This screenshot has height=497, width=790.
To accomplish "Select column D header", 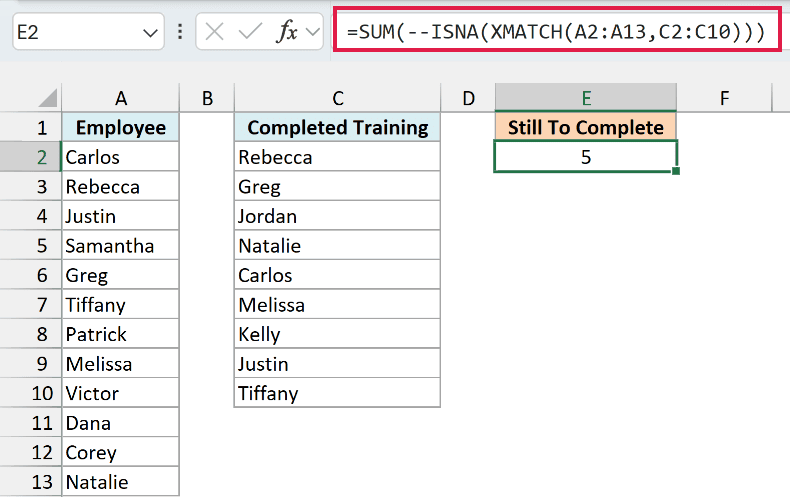I will pos(468,98).
